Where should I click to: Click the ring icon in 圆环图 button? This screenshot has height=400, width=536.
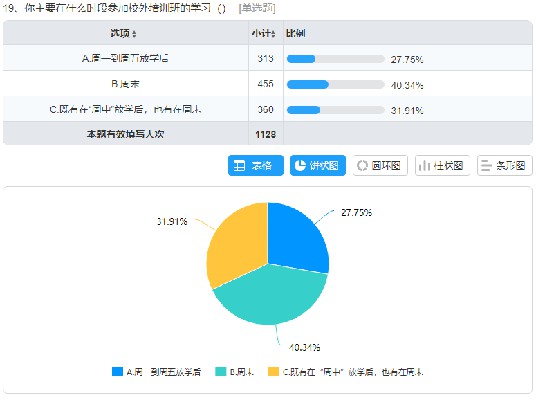pyautogui.click(x=362, y=165)
